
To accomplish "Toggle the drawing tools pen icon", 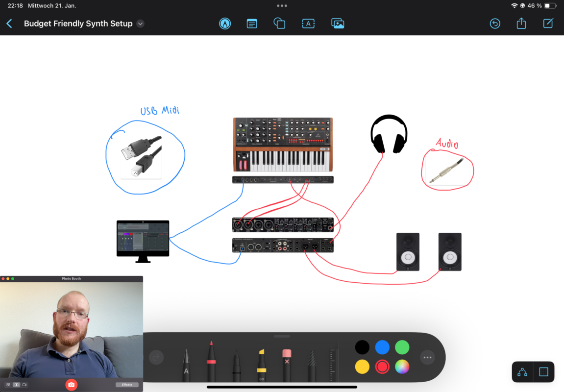I will [225, 24].
